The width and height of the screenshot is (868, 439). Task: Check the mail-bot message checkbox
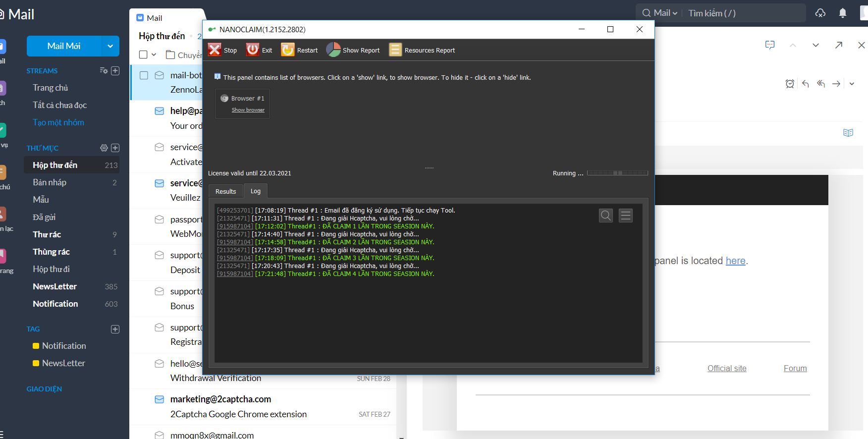[x=144, y=75]
